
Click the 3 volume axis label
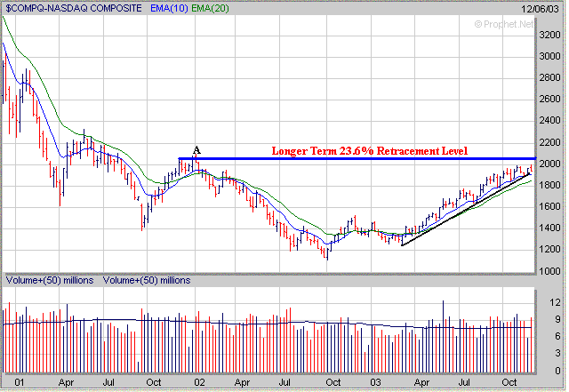click(x=557, y=354)
